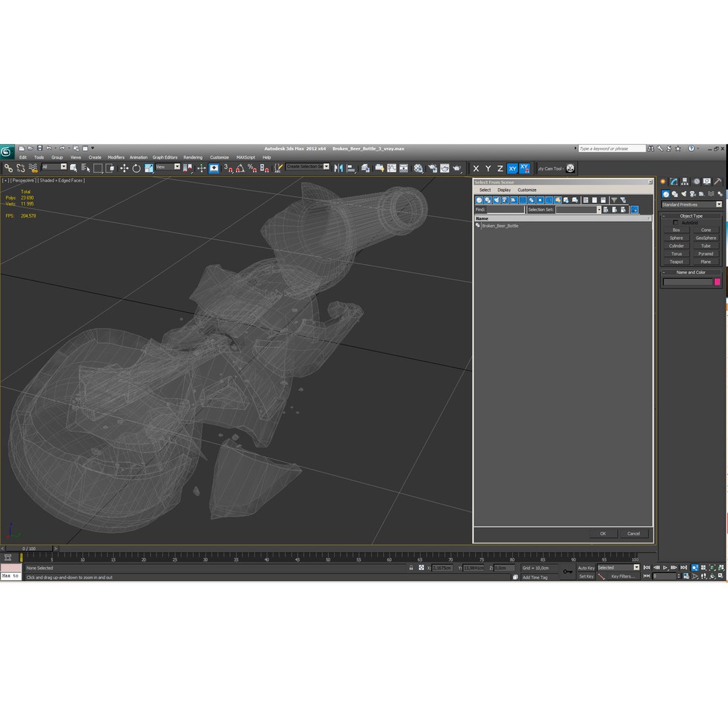Toggle the Auto Key button

586,568
